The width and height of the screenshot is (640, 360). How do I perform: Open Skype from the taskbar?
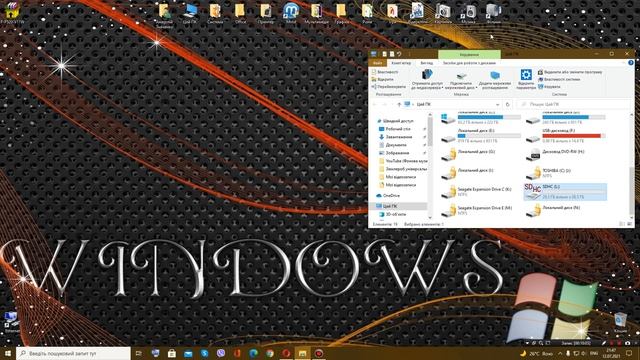click(204, 353)
